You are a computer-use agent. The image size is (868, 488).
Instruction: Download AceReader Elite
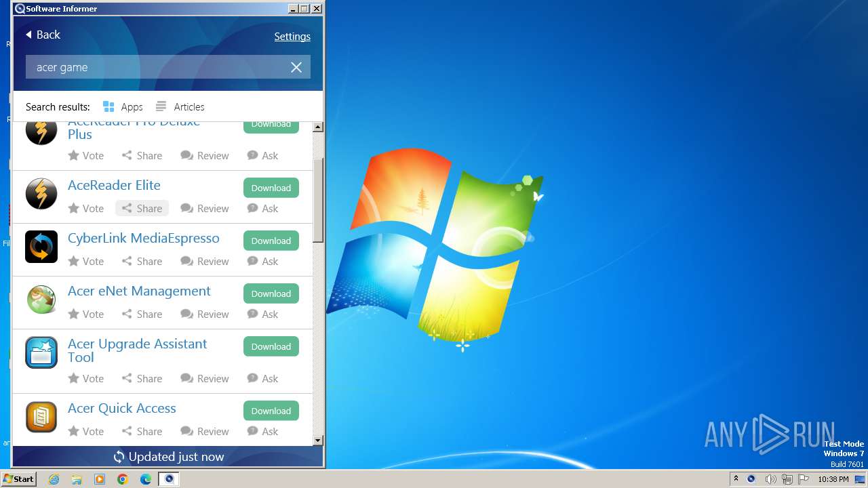click(x=271, y=188)
